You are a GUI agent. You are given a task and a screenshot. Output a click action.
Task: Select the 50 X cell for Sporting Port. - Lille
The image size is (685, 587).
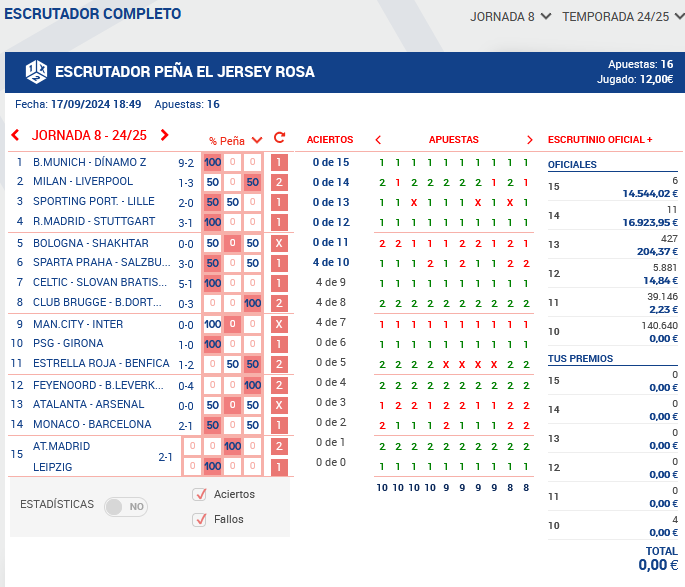[x=232, y=202]
